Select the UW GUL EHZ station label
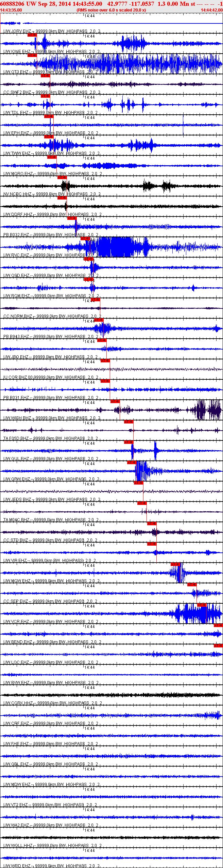223x868 pixels. click(51, 459)
